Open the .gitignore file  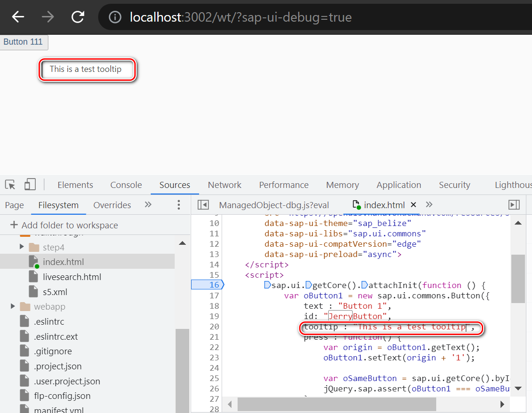click(53, 351)
